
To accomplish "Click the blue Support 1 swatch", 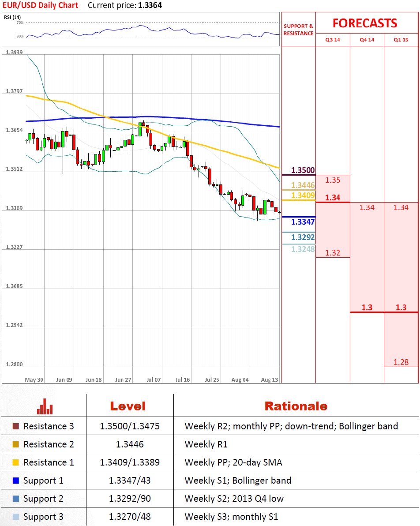I will [x=16, y=481].
